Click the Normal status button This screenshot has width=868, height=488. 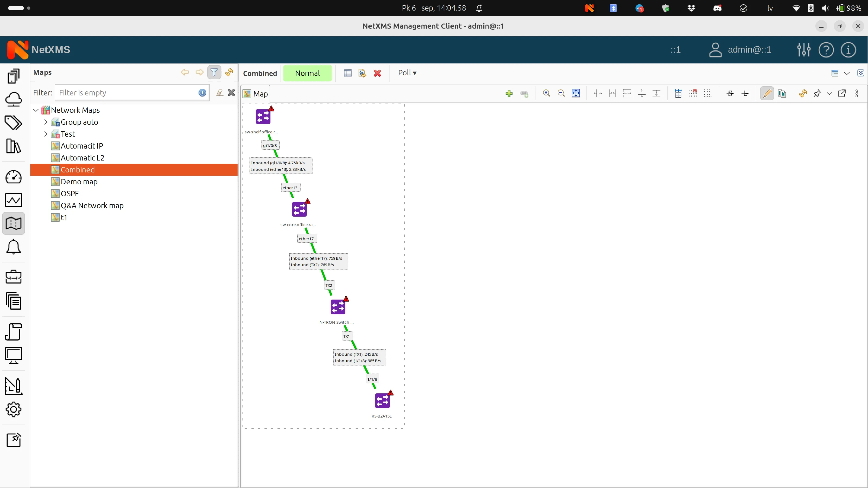[x=307, y=73]
